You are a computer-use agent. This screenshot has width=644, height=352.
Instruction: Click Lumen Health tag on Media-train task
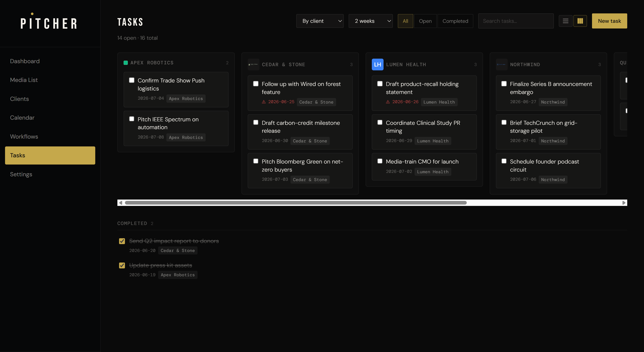click(433, 172)
